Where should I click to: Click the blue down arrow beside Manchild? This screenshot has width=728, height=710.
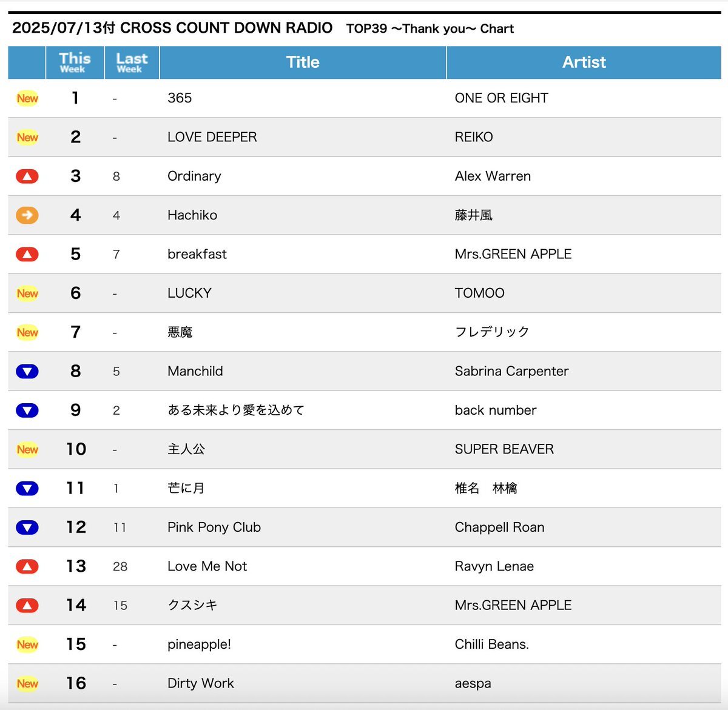click(27, 372)
